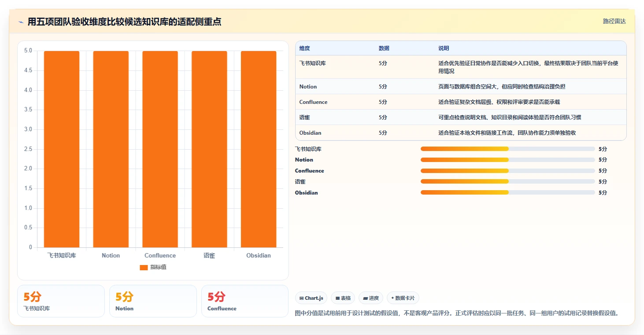Select the 表格 chip
The height and width of the screenshot is (335, 644).
[343, 298]
